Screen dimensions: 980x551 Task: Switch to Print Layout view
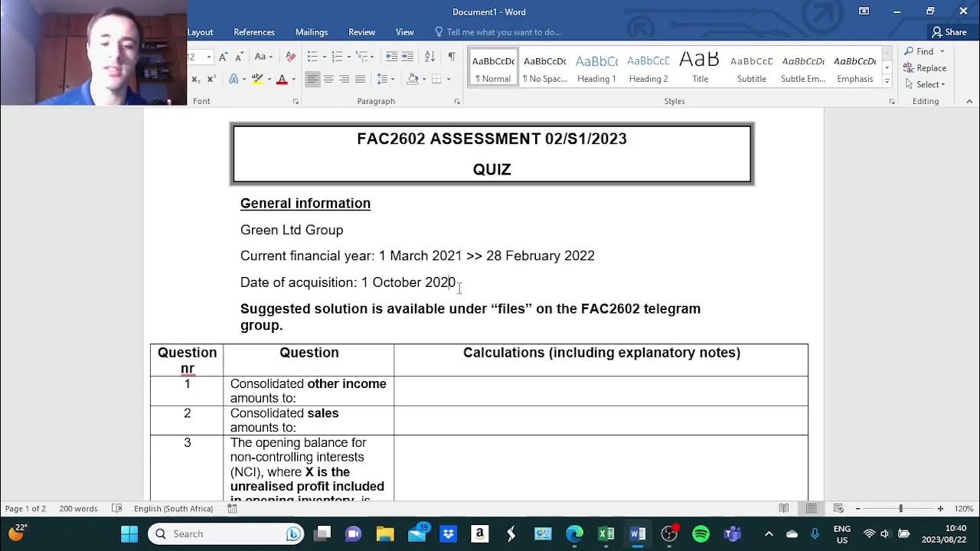click(811, 508)
